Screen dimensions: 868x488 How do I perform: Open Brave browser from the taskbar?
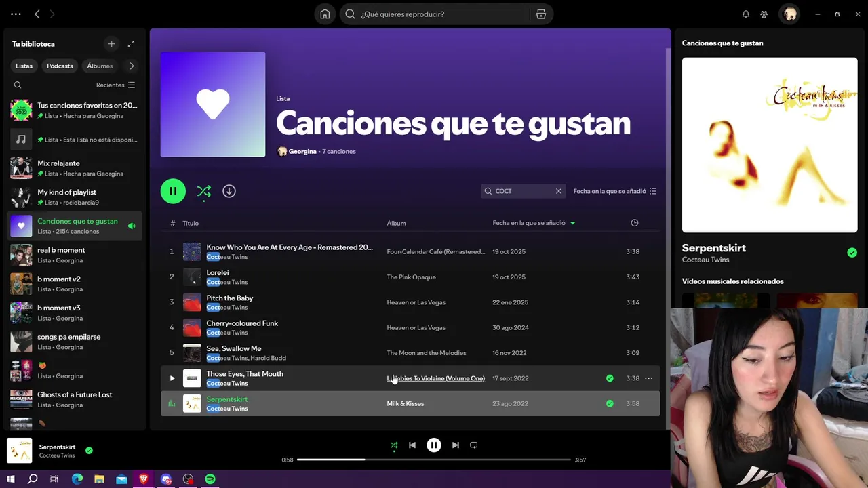(x=144, y=479)
